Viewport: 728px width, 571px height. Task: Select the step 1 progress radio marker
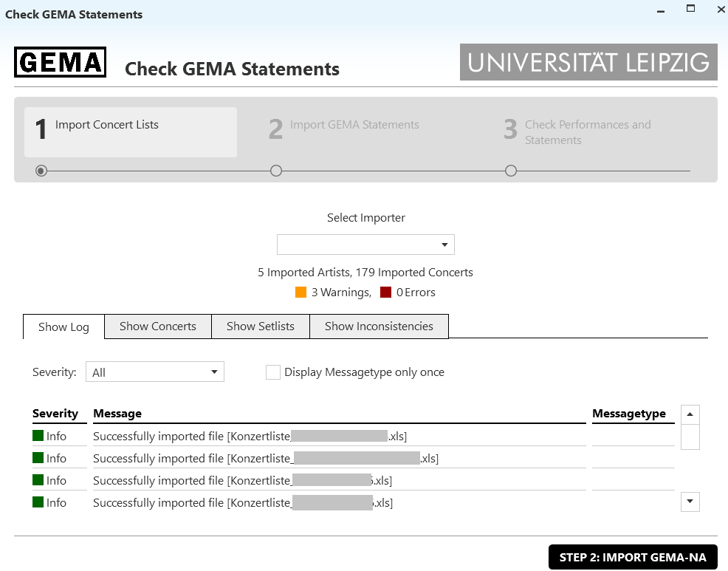(41, 171)
